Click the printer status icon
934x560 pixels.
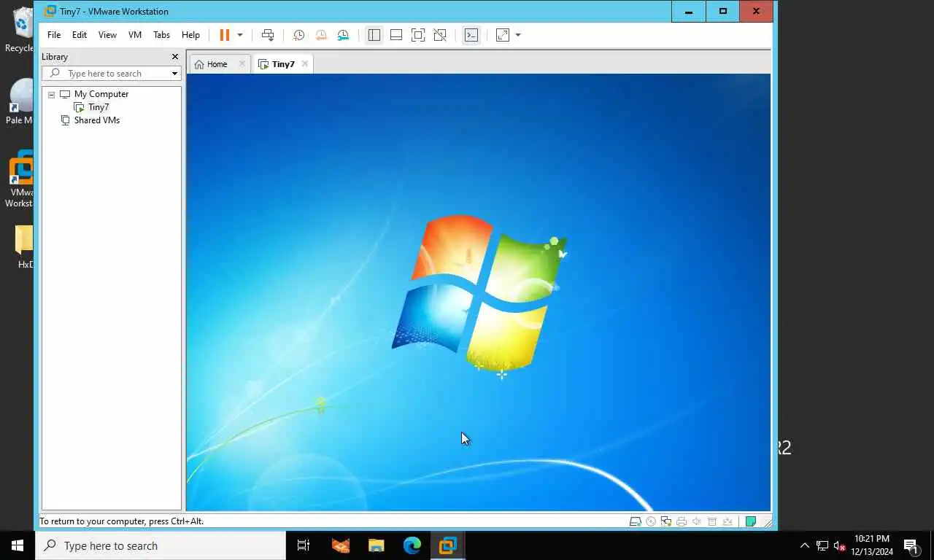pos(682,521)
